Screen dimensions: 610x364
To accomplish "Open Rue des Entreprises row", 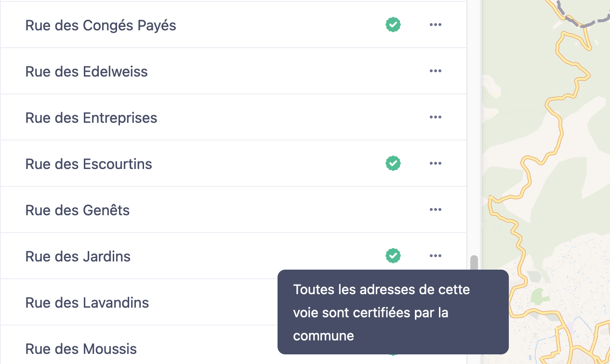I will (x=234, y=117).
